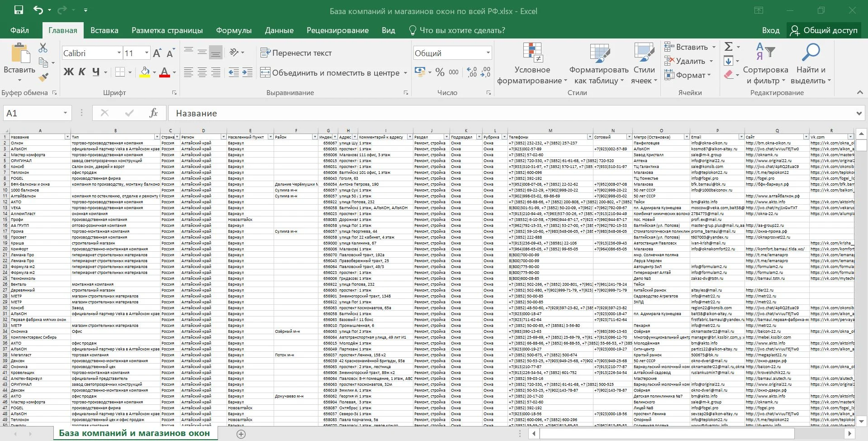Click Удалить cells button

(x=685, y=61)
